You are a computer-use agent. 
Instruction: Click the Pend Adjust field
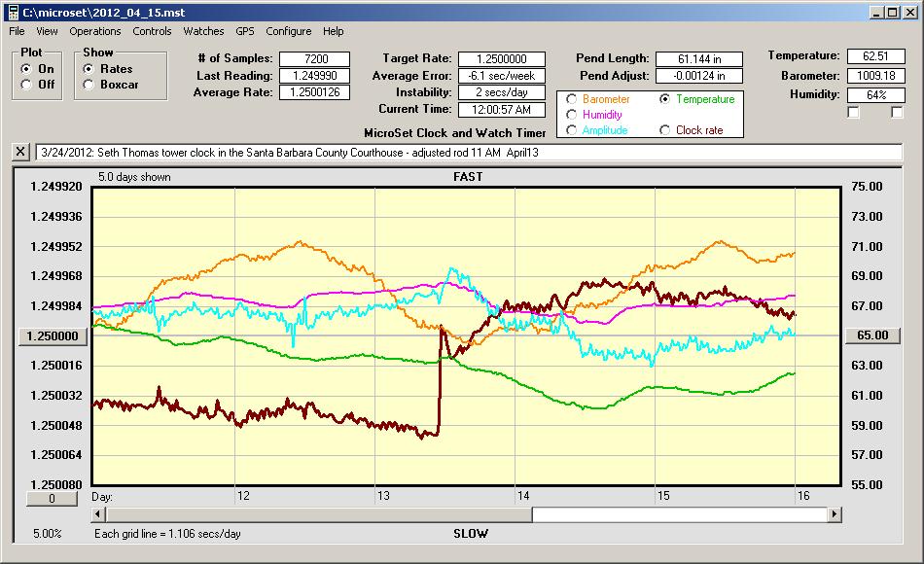[699, 76]
